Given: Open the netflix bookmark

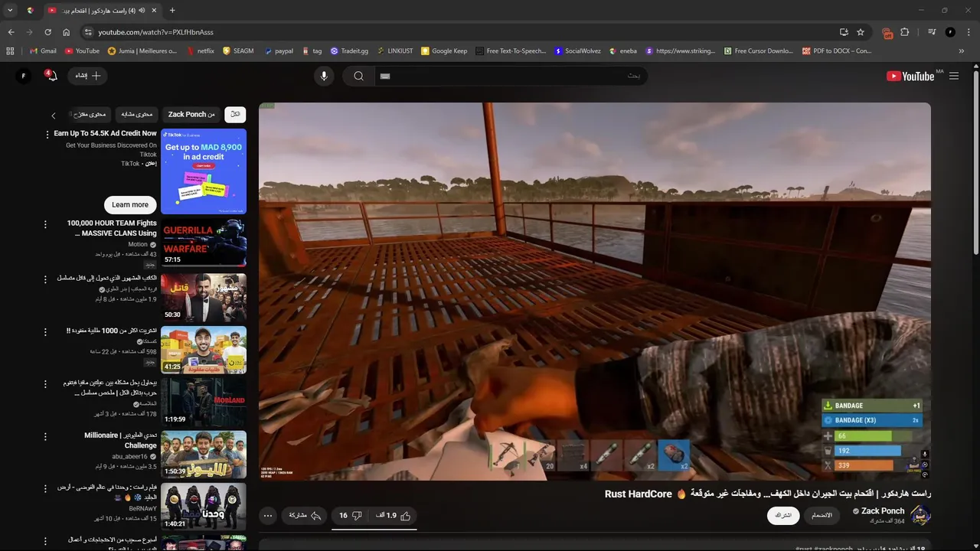Looking at the screenshot, I should 201,51.
